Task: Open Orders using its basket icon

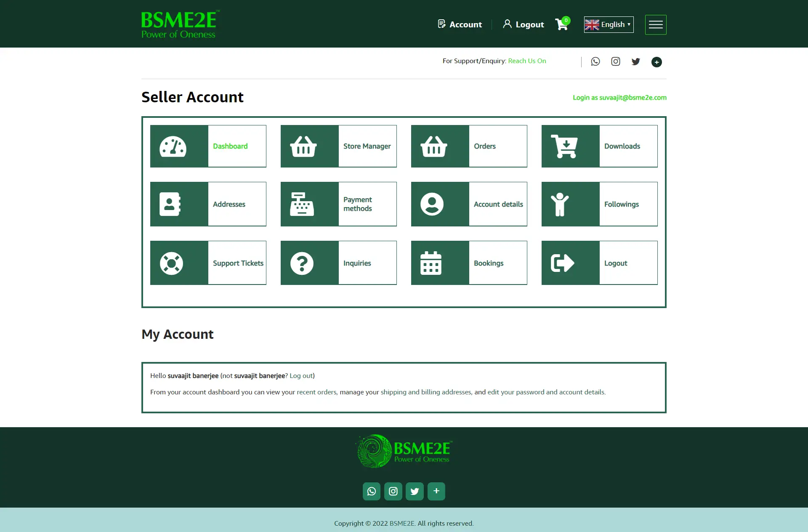Action: pos(433,146)
